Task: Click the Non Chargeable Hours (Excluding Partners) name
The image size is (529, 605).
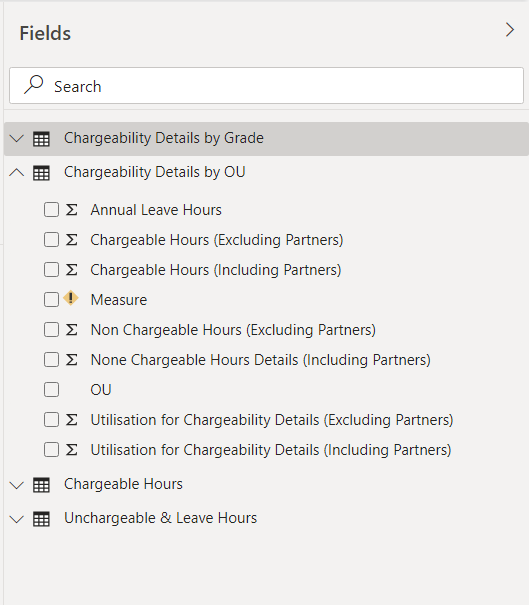Action: (x=233, y=330)
